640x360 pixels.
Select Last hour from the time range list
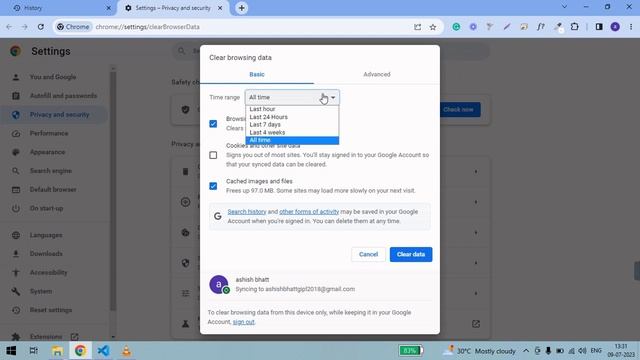[x=292, y=109]
